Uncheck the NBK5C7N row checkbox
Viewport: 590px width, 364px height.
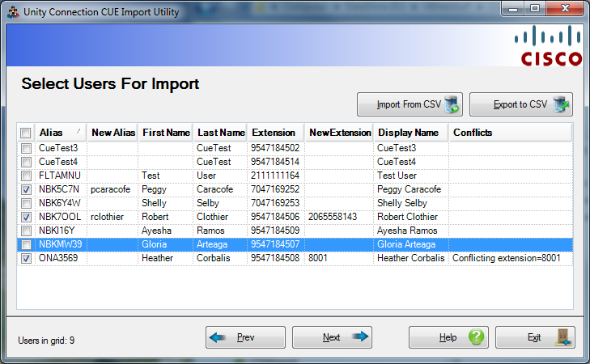click(26, 189)
